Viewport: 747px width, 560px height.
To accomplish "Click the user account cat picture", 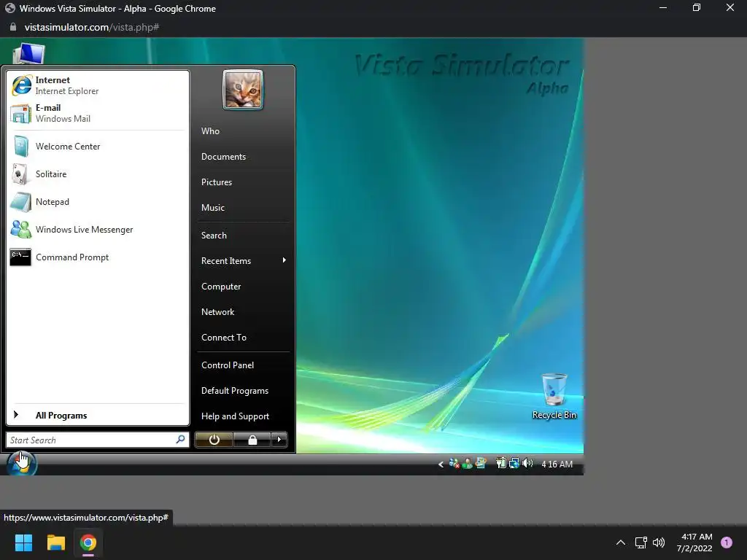I will (x=243, y=90).
